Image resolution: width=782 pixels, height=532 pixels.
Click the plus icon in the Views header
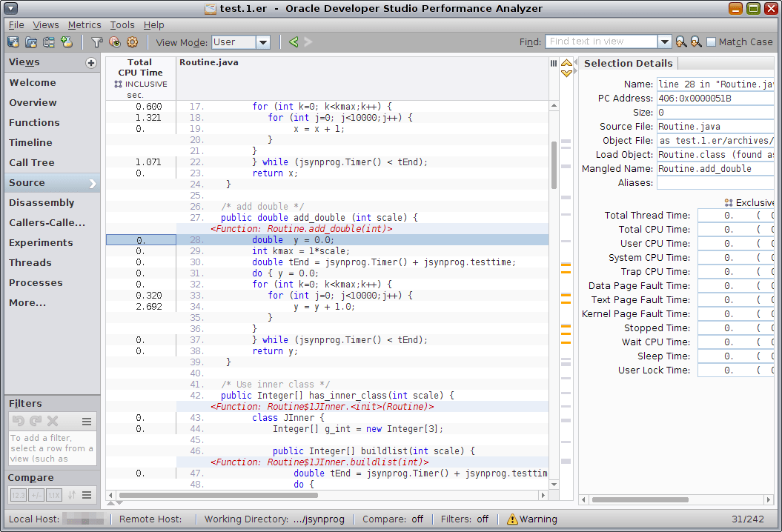click(x=90, y=63)
